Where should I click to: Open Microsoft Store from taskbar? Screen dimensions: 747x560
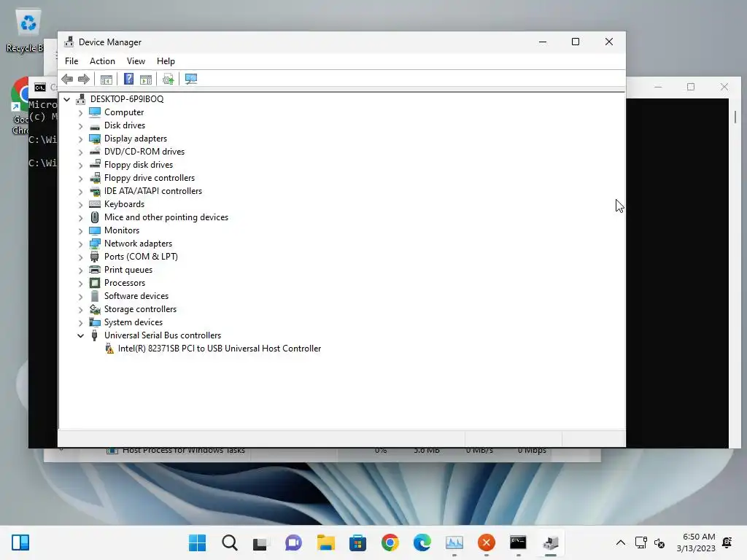(357, 542)
